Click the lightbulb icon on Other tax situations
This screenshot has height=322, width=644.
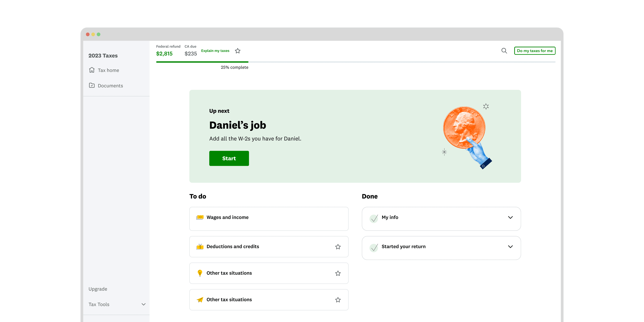pos(200,273)
